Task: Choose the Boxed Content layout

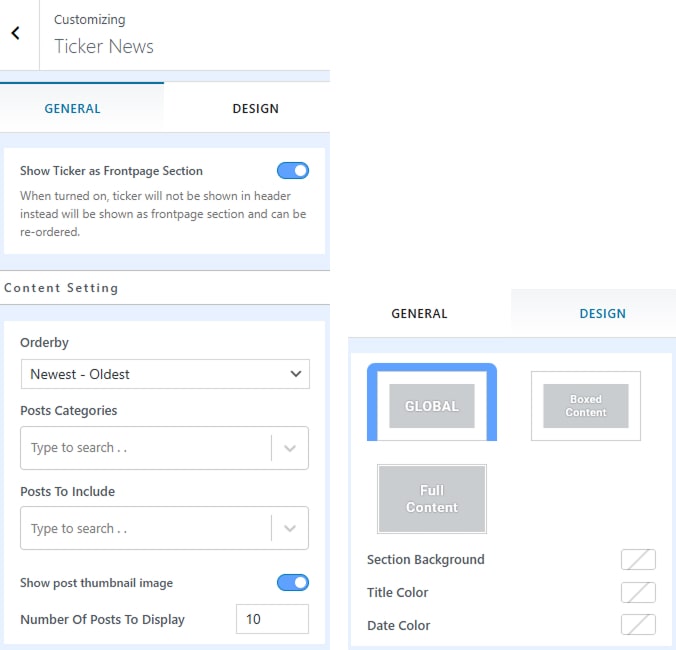Action: (585, 405)
